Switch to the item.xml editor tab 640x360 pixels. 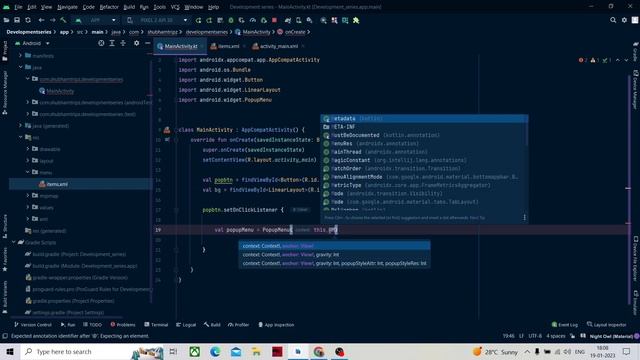(228, 46)
